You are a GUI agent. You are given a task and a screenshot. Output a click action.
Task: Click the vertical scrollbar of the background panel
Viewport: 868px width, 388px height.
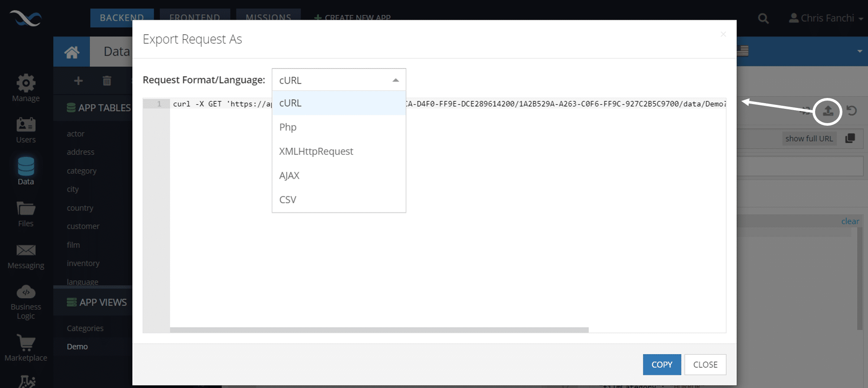[x=859, y=278]
